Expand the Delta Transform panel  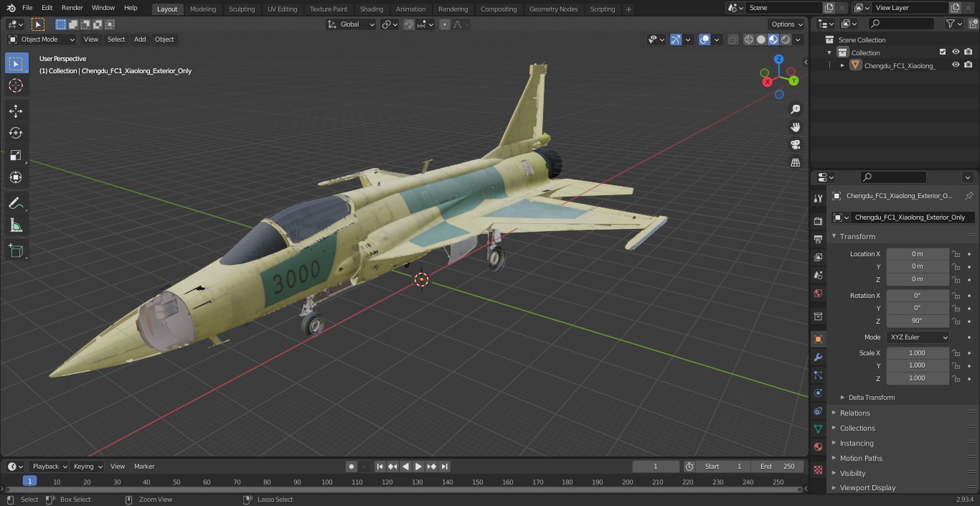click(871, 398)
